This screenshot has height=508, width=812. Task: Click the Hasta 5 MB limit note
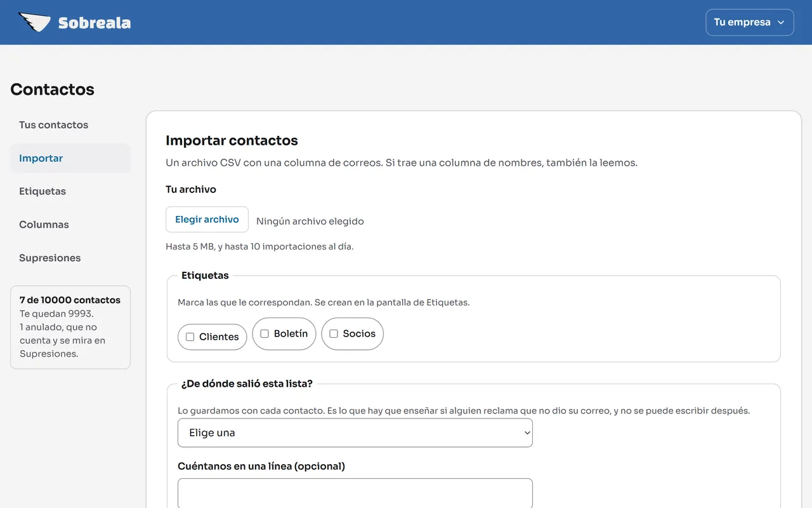click(259, 246)
